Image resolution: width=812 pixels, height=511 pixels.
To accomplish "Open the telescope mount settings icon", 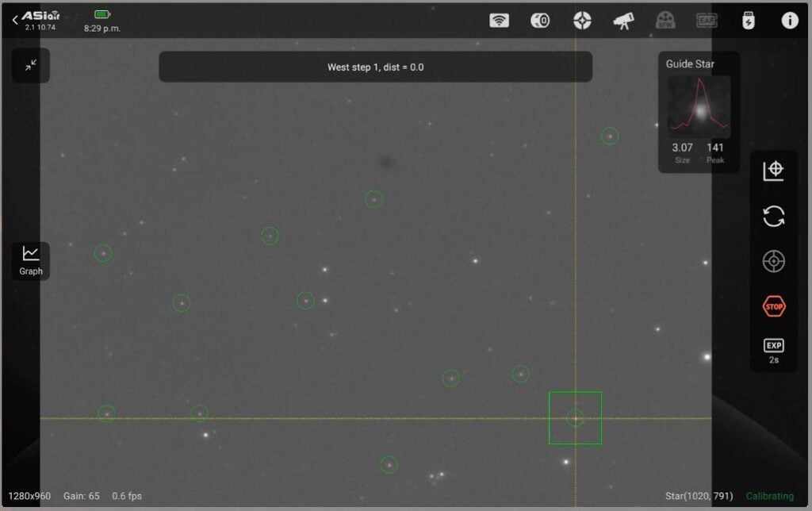I will click(623, 21).
